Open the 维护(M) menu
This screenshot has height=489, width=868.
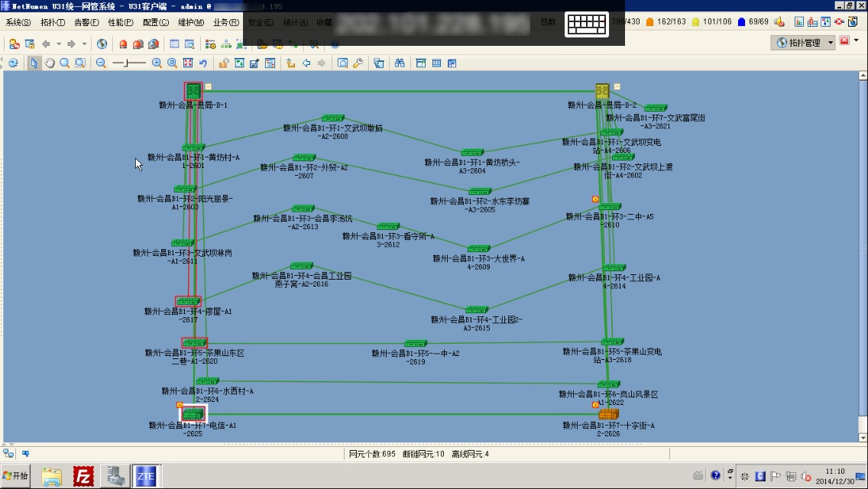pyautogui.click(x=191, y=22)
